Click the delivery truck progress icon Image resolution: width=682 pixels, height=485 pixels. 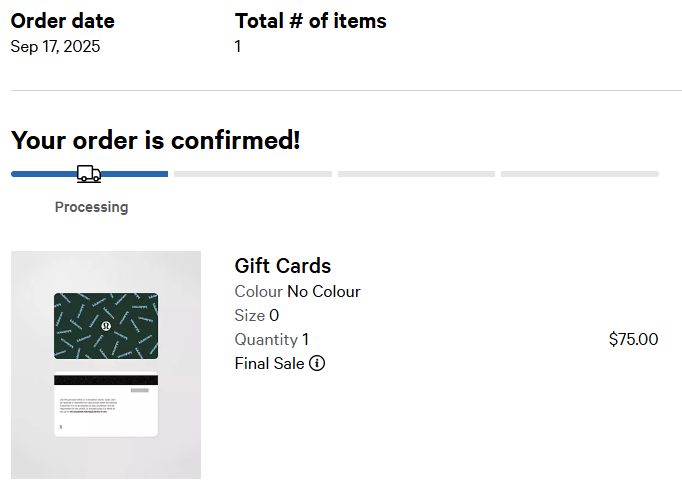89,174
